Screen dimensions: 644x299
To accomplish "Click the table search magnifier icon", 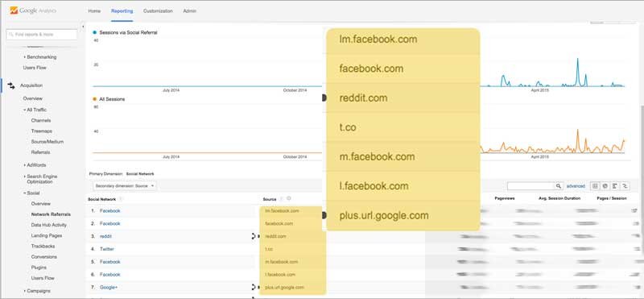I will tap(559, 186).
